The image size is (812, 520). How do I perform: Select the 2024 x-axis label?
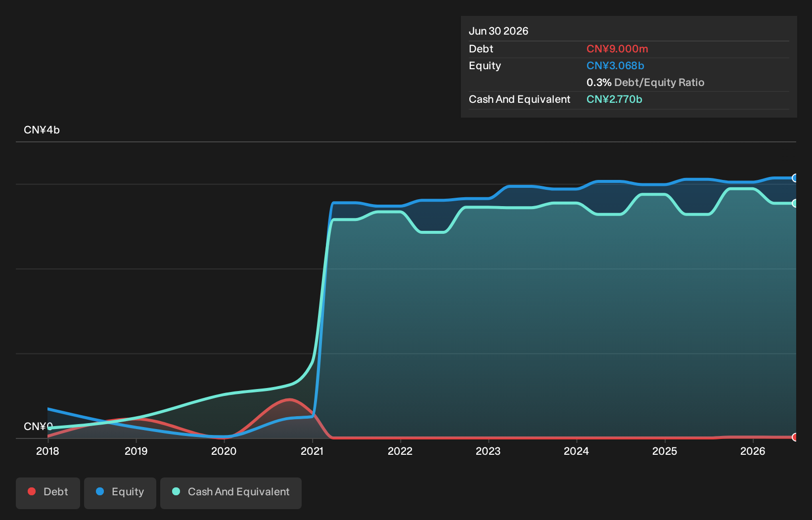pos(577,451)
